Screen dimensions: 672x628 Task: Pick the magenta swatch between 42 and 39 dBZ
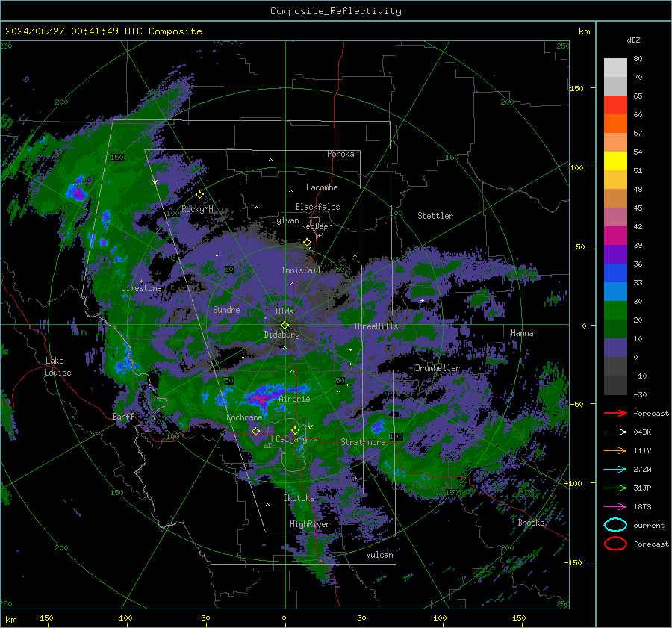(x=615, y=236)
